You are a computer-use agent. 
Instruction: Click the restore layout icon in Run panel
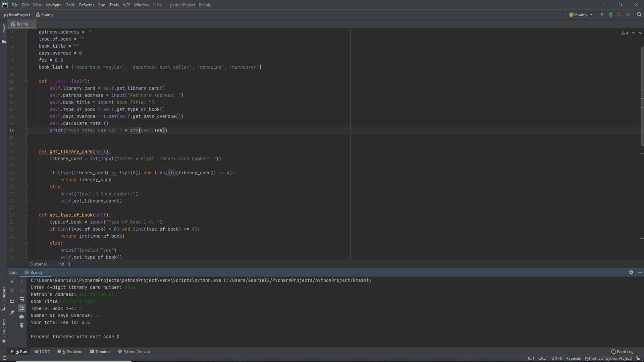[x=12, y=301]
